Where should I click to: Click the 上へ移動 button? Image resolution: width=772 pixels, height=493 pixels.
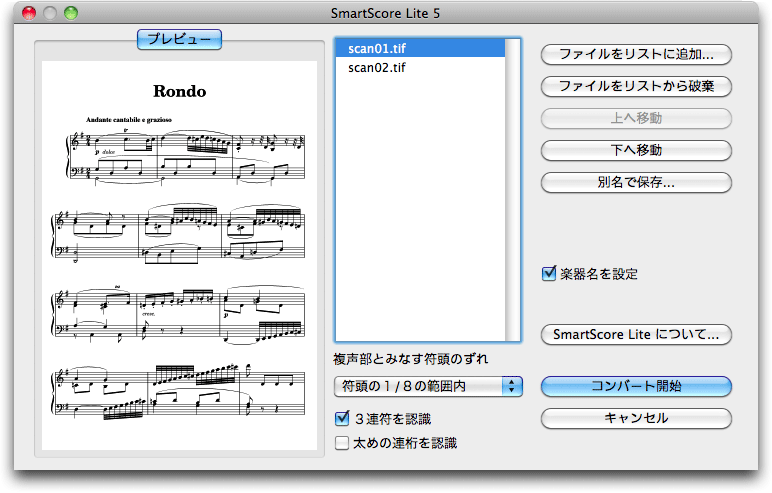(636, 119)
